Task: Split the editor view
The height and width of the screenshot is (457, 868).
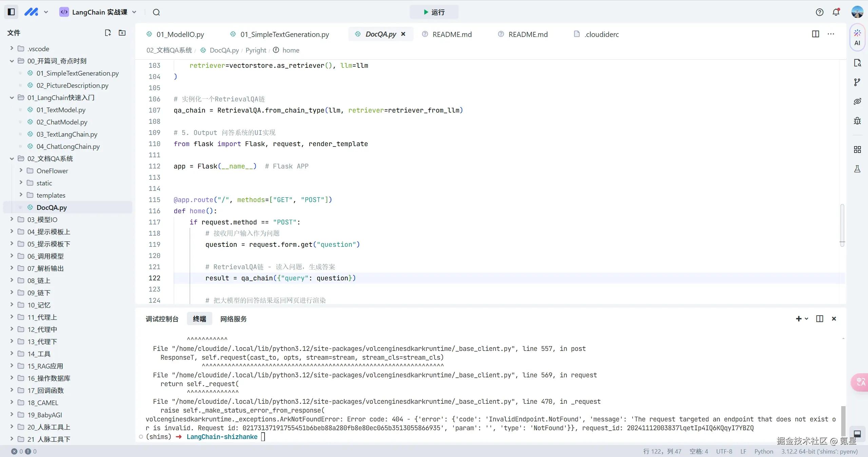Action: coord(815,34)
